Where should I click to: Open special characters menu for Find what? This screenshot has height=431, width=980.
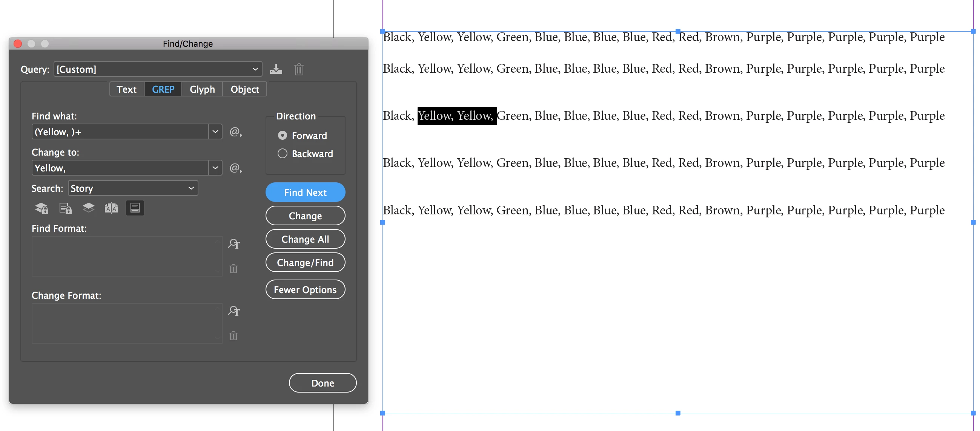click(x=235, y=132)
